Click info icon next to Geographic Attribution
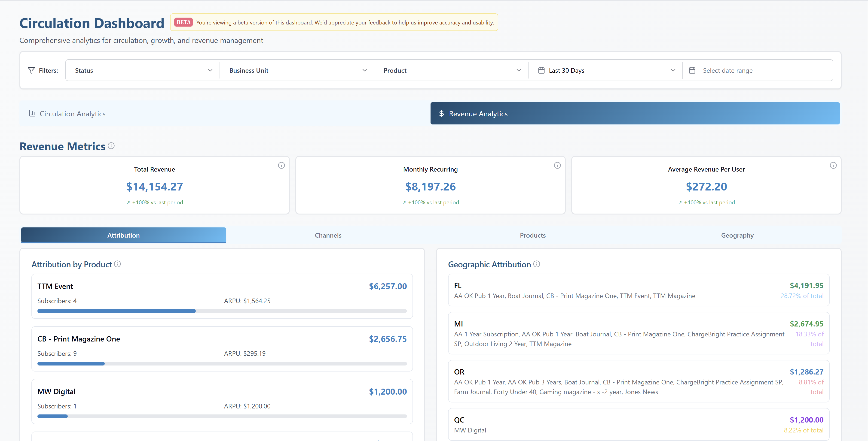 [537, 264]
